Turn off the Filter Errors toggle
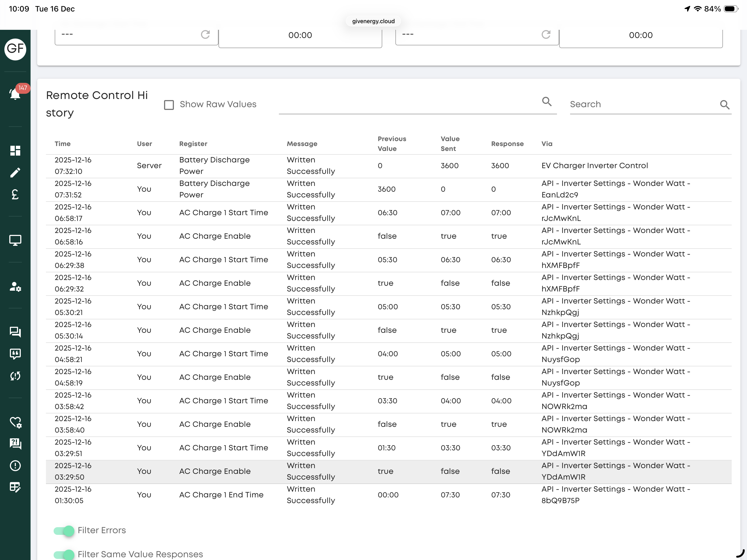The width and height of the screenshot is (747, 560). (x=64, y=531)
